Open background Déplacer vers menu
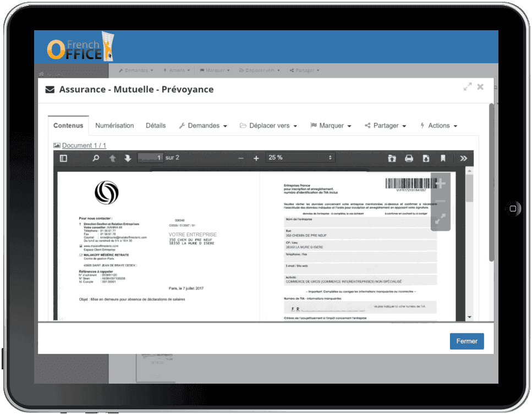This screenshot has height=415, width=532. [260, 70]
